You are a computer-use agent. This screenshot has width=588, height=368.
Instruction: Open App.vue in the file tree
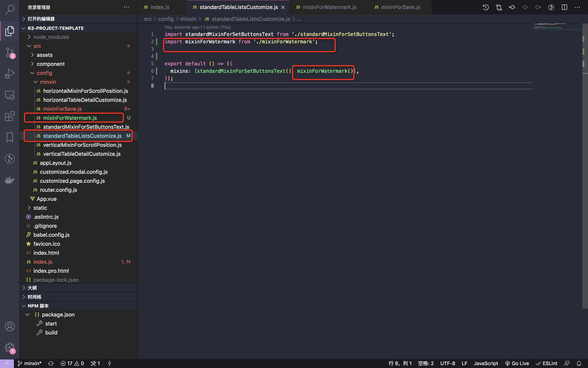tap(78, 199)
